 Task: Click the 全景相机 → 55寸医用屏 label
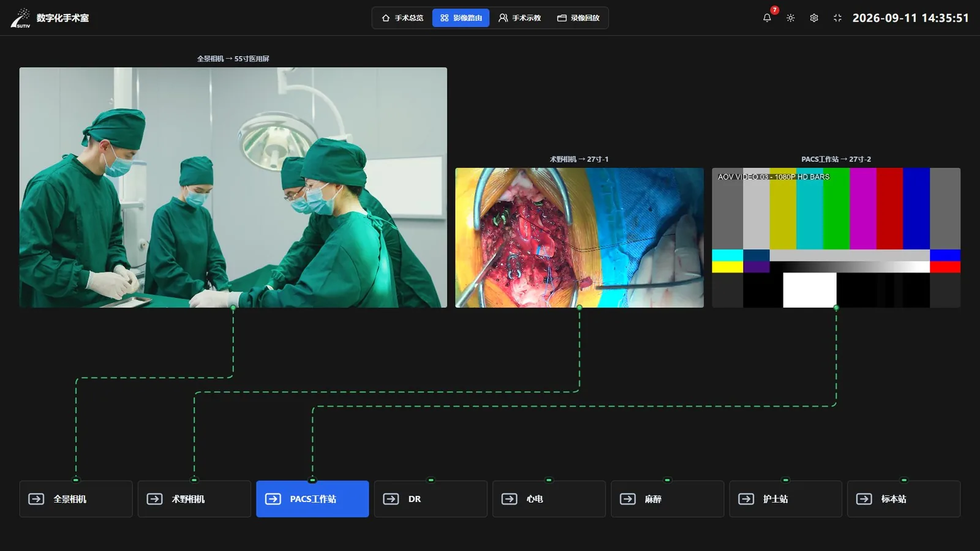click(x=233, y=59)
